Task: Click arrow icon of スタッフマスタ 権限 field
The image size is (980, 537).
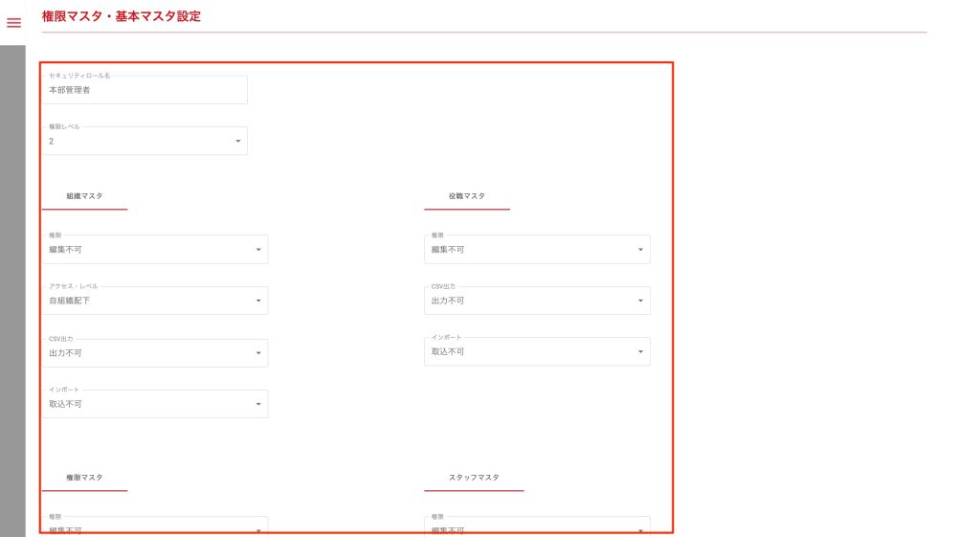Action: 640,529
